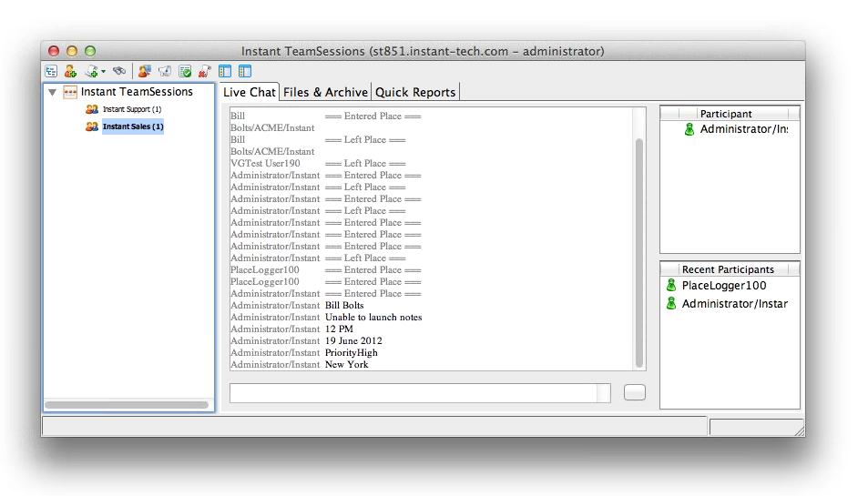Image resolution: width=868 pixels, height=496 pixels.
Task: Select the Instant TeamSessions root item
Action: coord(137,92)
